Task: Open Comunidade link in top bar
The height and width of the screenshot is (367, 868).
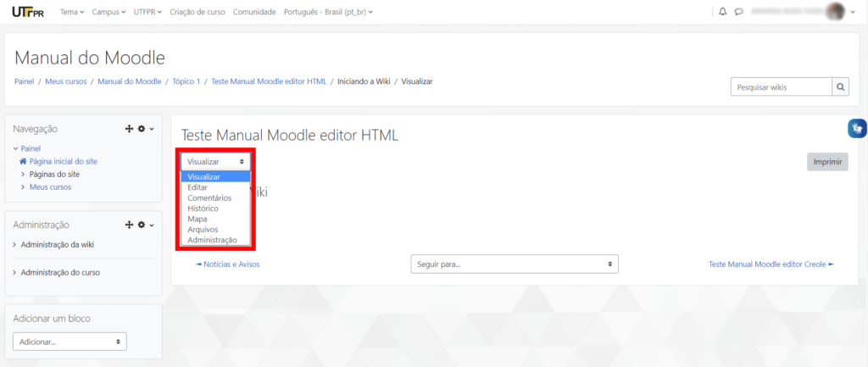Action: click(254, 12)
